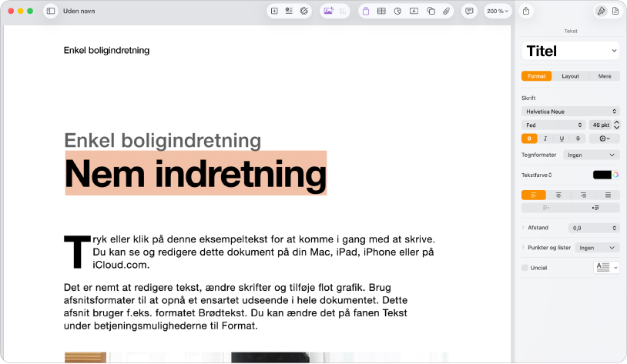Open the Insert menu icon in the toolbar
The width and height of the screenshot is (627, 364).
(x=289, y=12)
